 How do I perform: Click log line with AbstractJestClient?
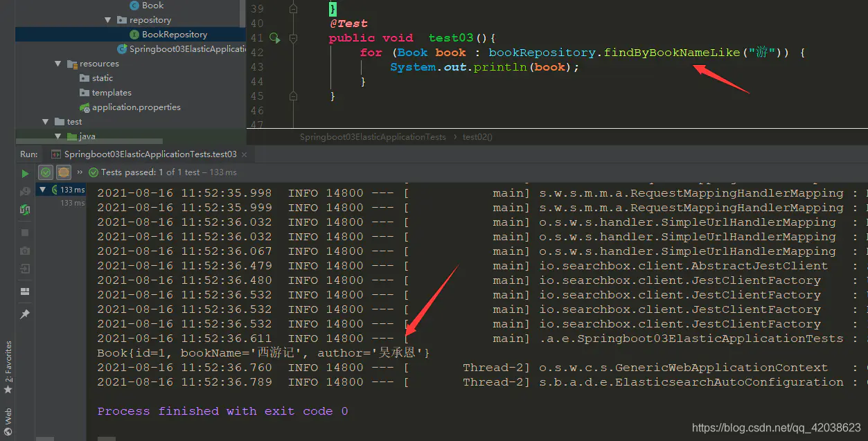coord(482,266)
